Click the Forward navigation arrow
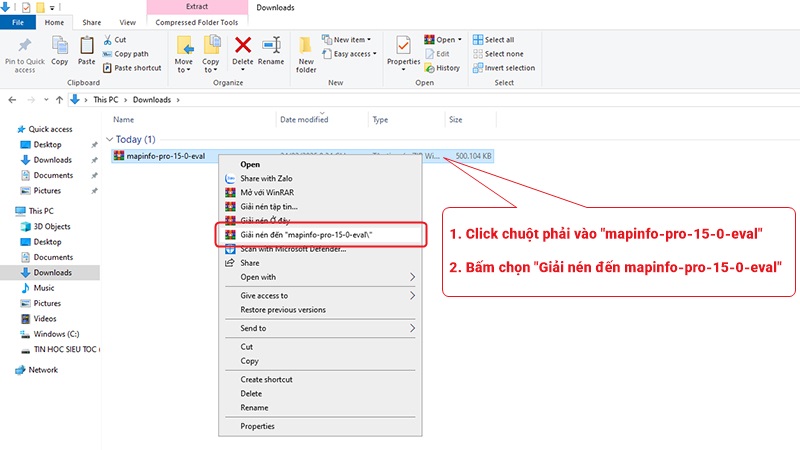Viewport: 800px width, 450px height. click(x=31, y=100)
